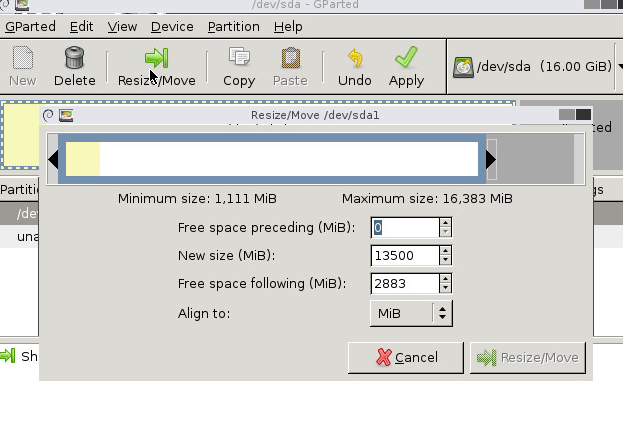Select the /dev partition row behind dialog
Viewport: 623px width, 426px height.
click(x=19, y=214)
